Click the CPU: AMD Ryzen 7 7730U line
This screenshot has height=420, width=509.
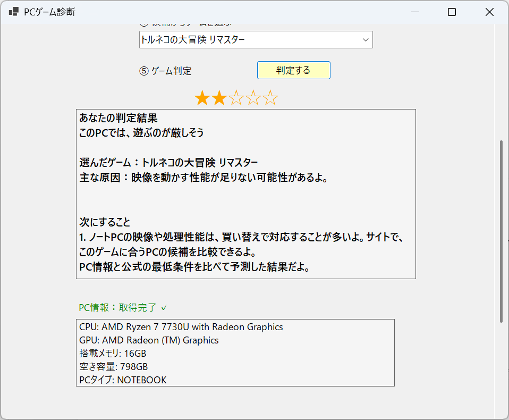(181, 327)
